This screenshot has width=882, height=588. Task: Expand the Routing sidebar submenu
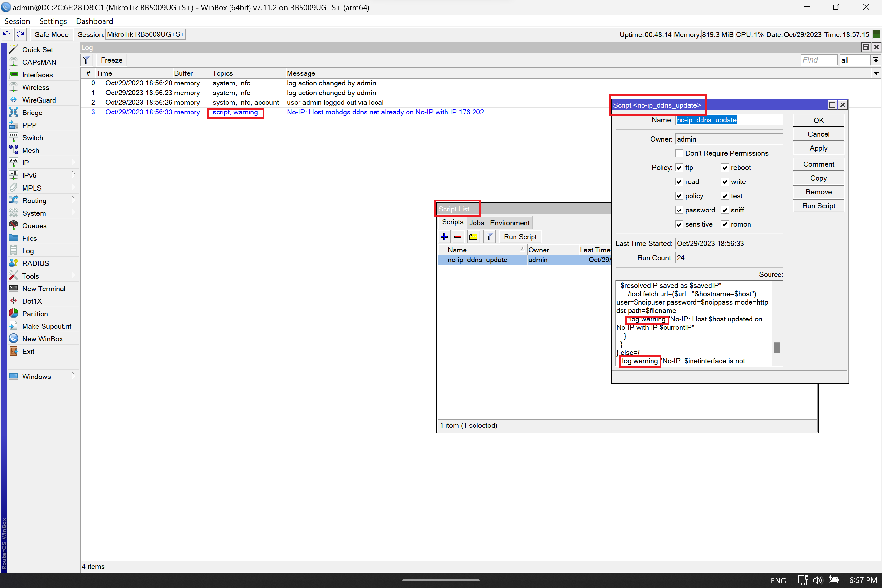pos(73,200)
